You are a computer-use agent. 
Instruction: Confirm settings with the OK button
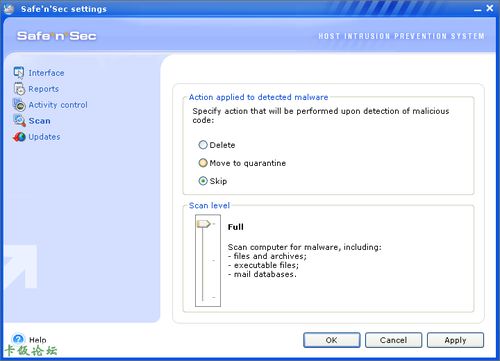click(331, 340)
